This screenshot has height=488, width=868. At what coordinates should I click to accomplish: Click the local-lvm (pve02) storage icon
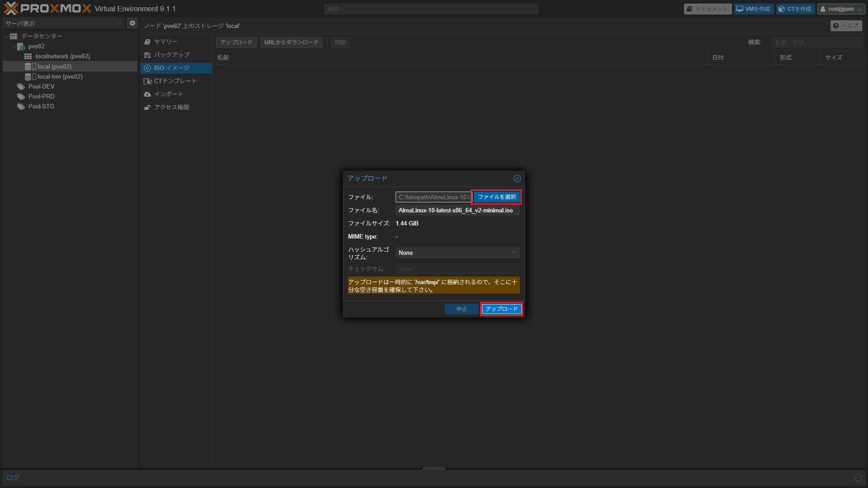click(x=28, y=77)
